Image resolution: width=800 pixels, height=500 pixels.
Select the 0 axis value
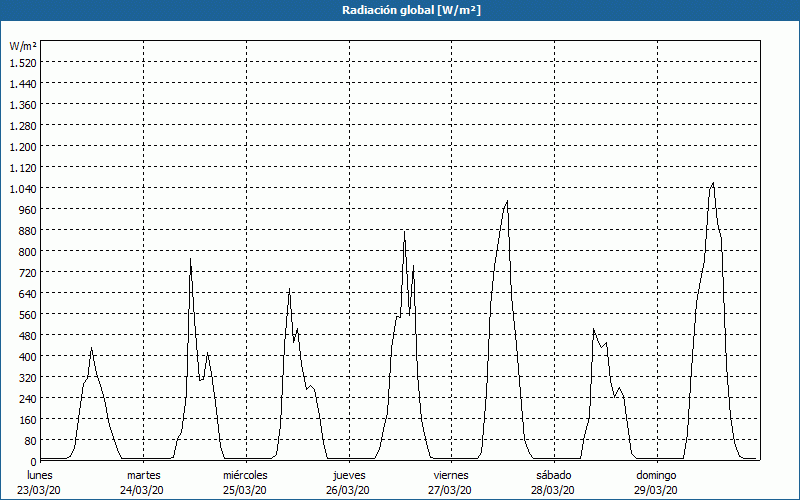34,462
